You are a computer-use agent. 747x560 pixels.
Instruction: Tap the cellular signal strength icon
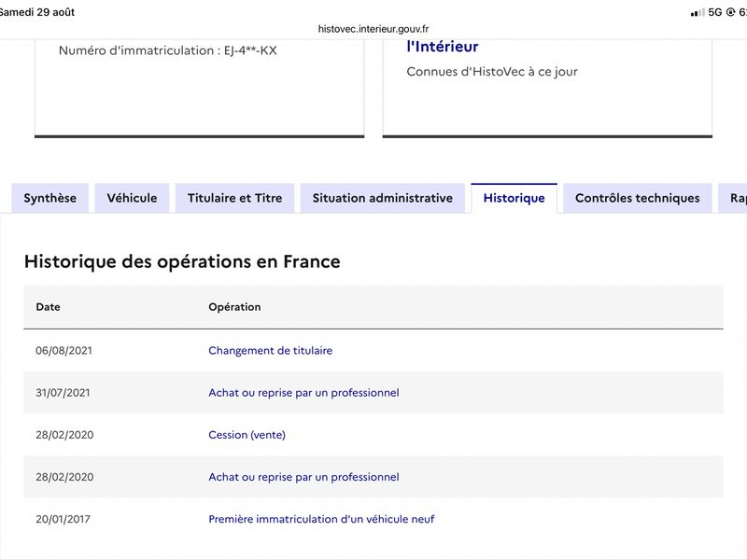698,12
